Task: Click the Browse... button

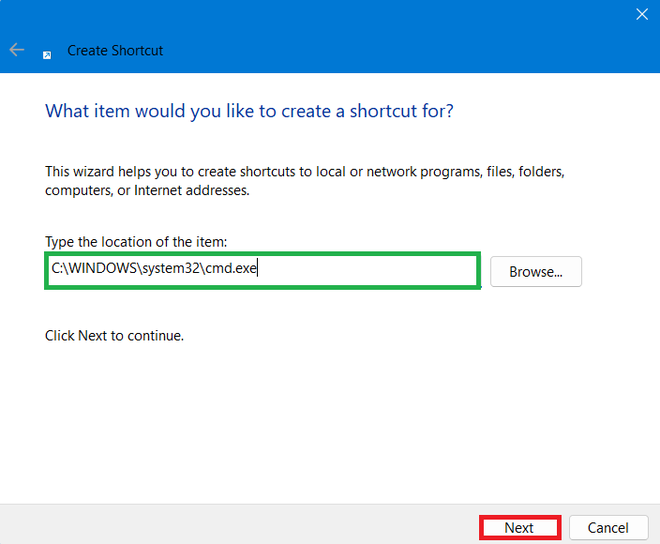Action: [536, 271]
